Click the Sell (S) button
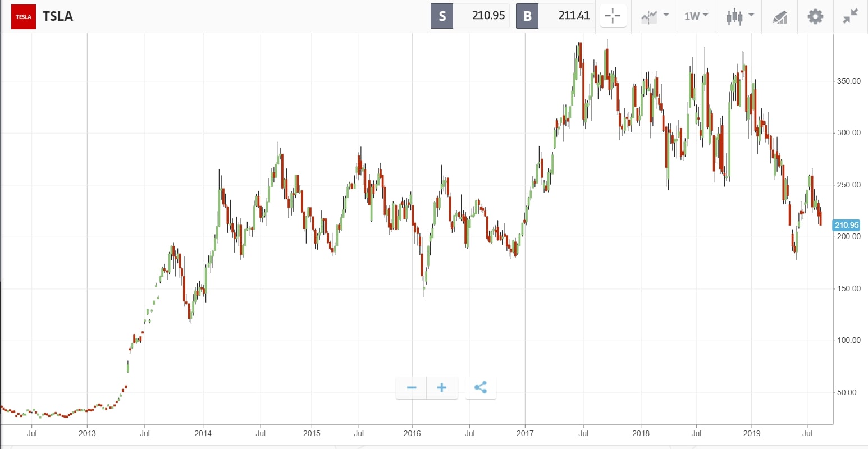868x449 pixels. [x=442, y=16]
